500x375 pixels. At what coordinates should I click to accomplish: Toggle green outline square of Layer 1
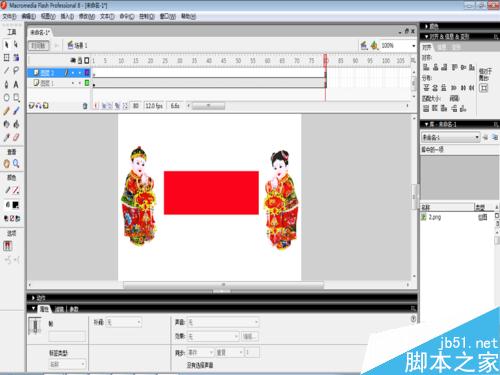click(x=87, y=83)
